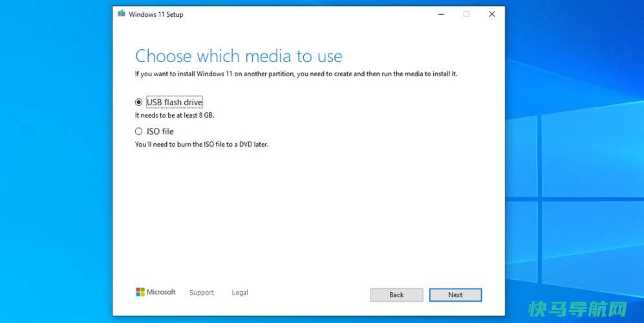Click the Next button
This screenshot has width=644, height=323.
[455, 295]
